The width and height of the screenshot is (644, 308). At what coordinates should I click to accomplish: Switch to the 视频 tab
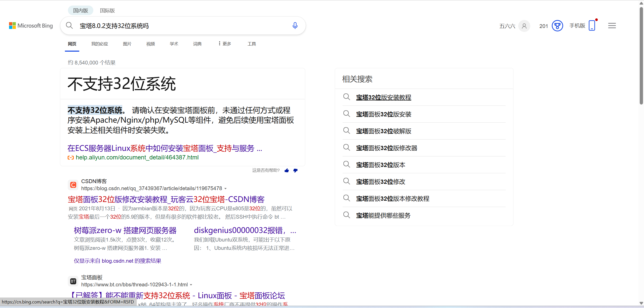[x=150, y=44]
